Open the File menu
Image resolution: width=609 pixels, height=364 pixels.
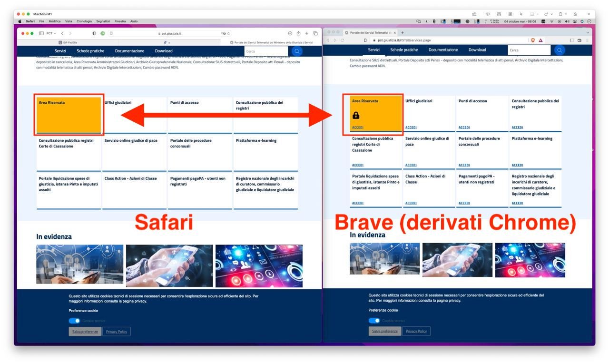[x=42, y=21]
